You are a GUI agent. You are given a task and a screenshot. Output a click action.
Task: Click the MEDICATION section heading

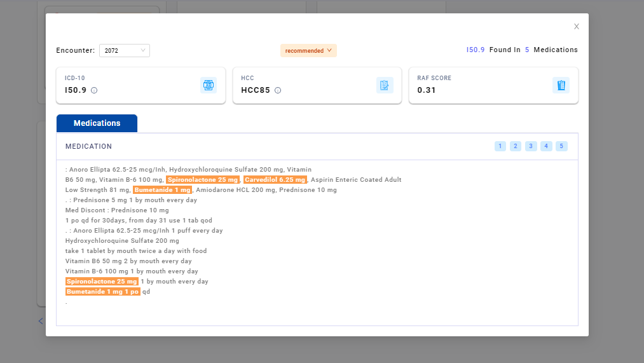click(88, 147)
